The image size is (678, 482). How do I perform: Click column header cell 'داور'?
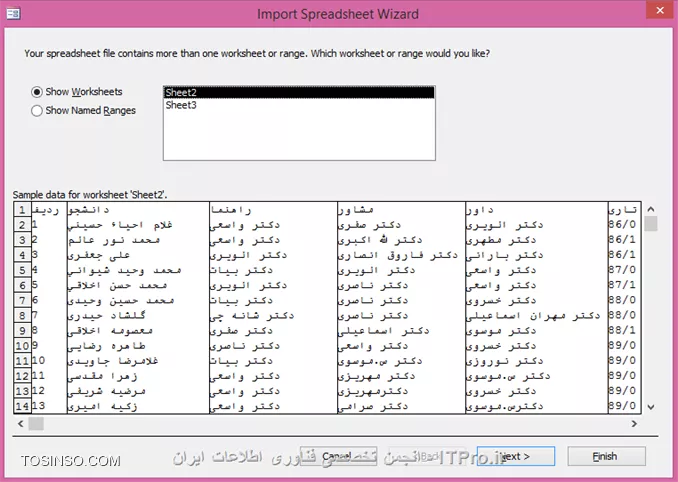(537, 210)
